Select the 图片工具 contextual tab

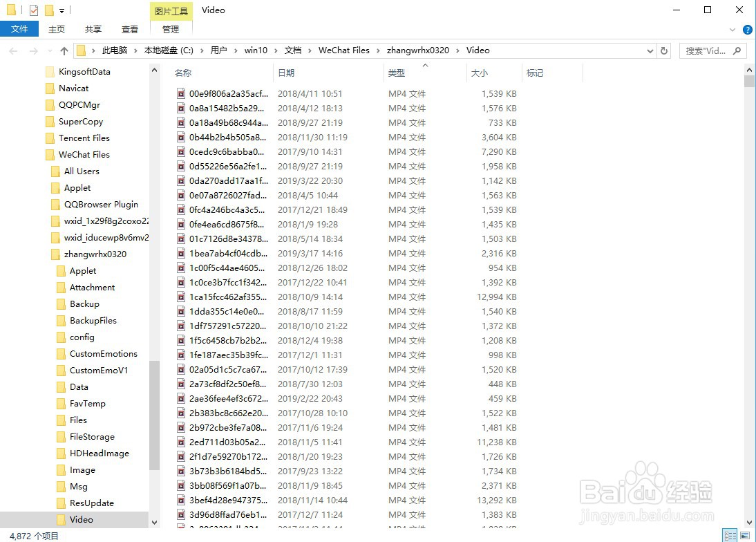pos(171,10)
